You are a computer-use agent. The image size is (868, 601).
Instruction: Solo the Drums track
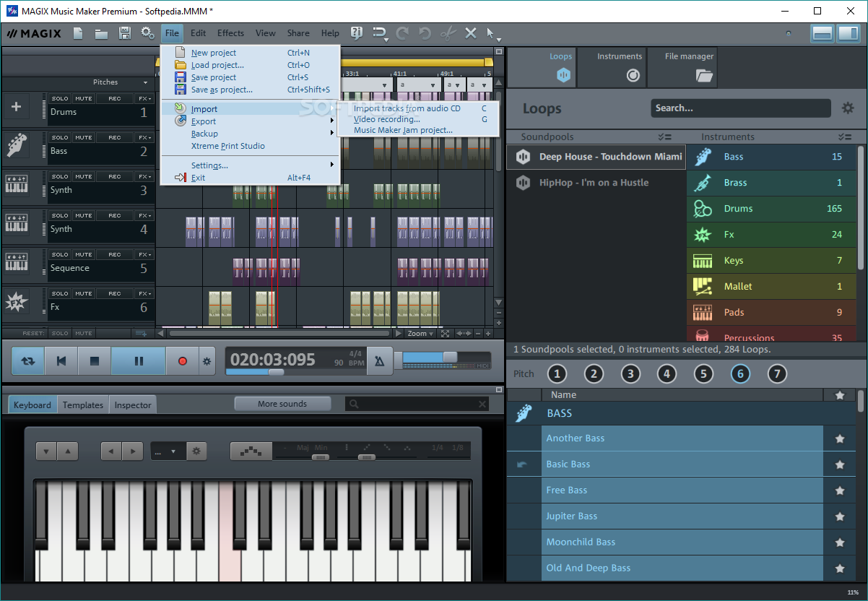[x=60, y=98]
